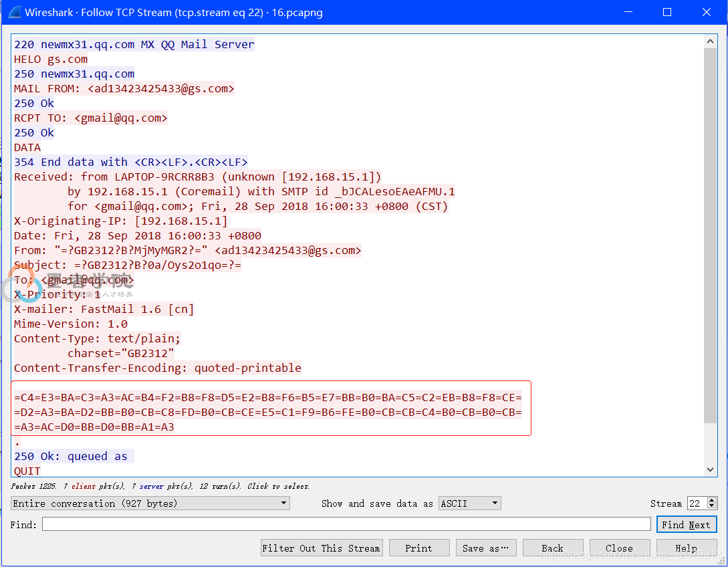The width and height of the screenshot is (728, 567).
Task: Click the encoded line starting '=C4=E3=BA=C3'
Action: pos(268,398)
